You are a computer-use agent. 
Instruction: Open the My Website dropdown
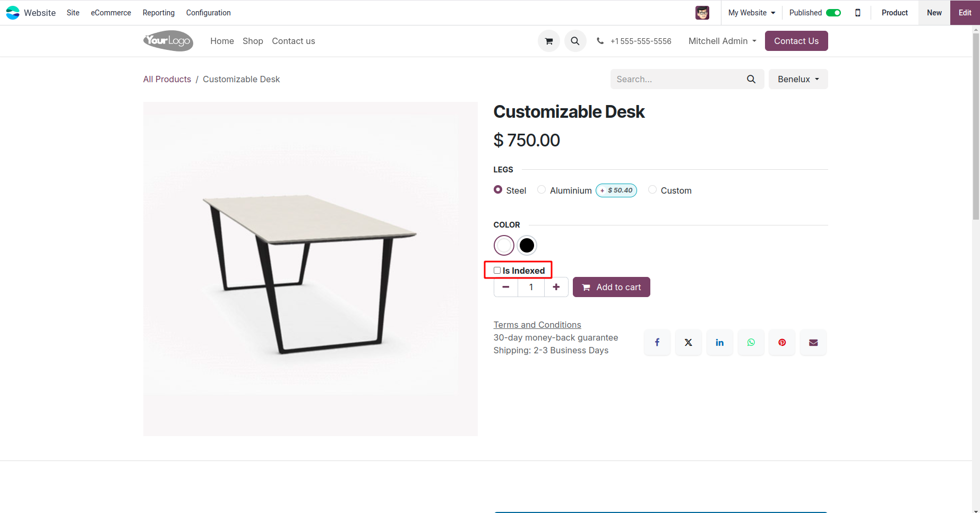click(x=752, y=13)
